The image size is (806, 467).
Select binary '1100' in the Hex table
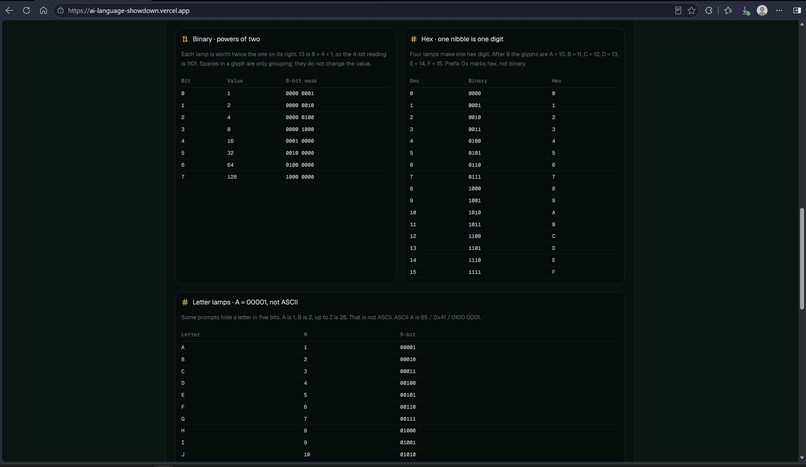click(x=474, y=236)
